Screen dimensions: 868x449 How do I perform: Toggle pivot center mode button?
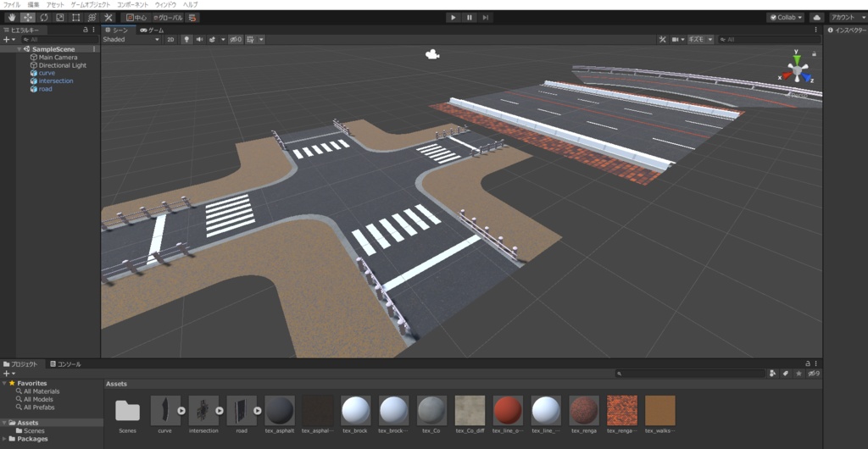tap(136, 18)
